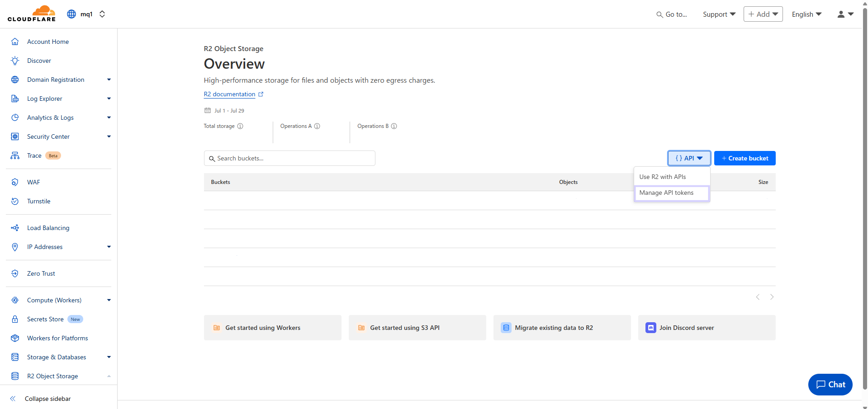Expand the Security Center submenu arrow
This screenshot has width=868, height=409.
coord(109,136)
